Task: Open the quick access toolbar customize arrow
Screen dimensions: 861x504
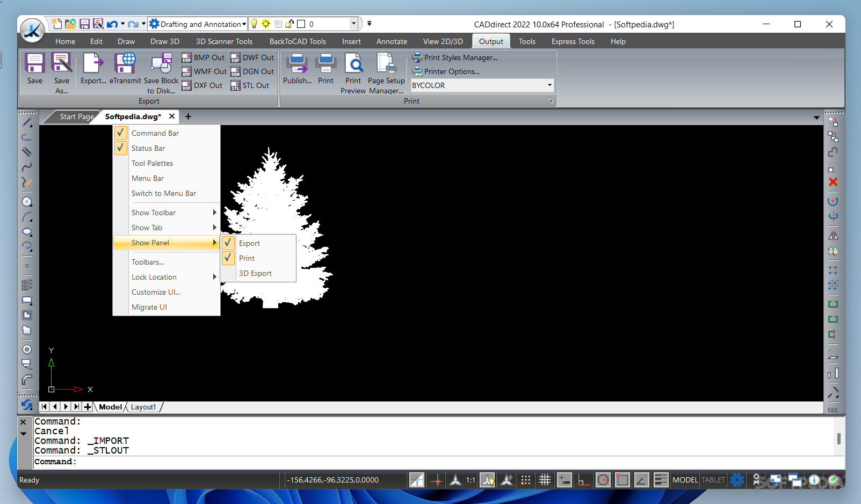Action: 369,24
